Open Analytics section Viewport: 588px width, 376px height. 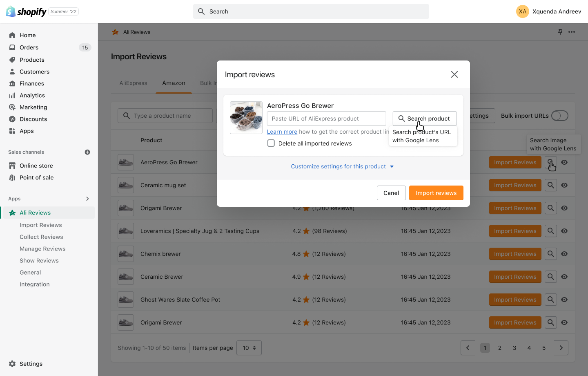[32, 95]
